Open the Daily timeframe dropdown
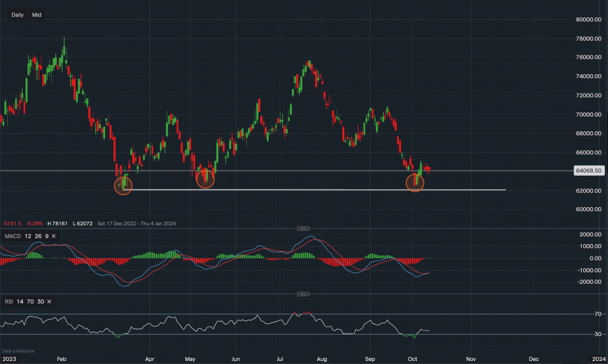 pos(17,15)
